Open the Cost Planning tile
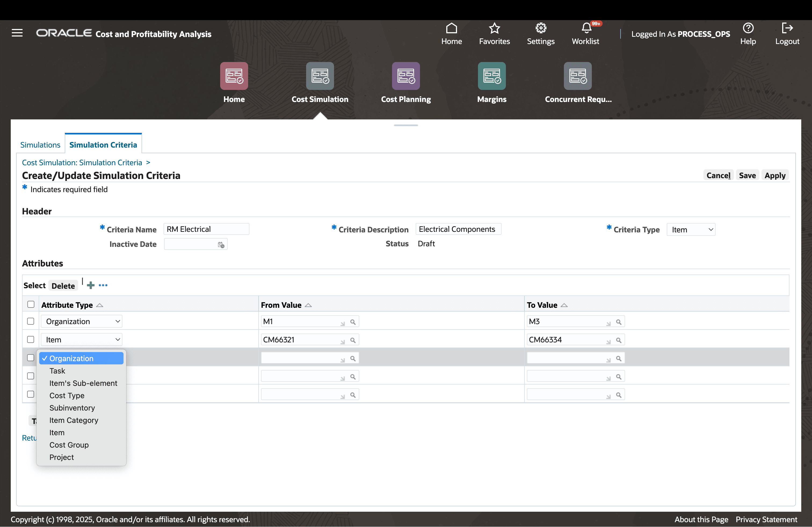This screenshot has width=812, height=527. (x=406, y=76)
